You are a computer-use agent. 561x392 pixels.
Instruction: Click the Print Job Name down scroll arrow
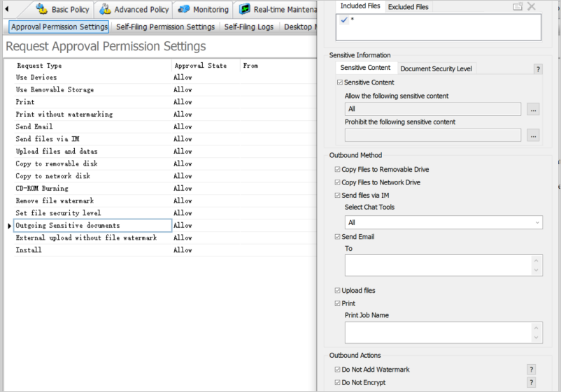[536, 337]
